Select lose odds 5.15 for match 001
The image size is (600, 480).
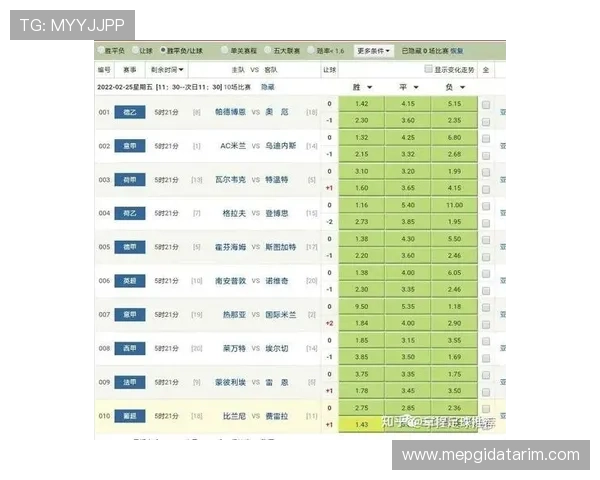pyautogui.click(x=454, y=104)
